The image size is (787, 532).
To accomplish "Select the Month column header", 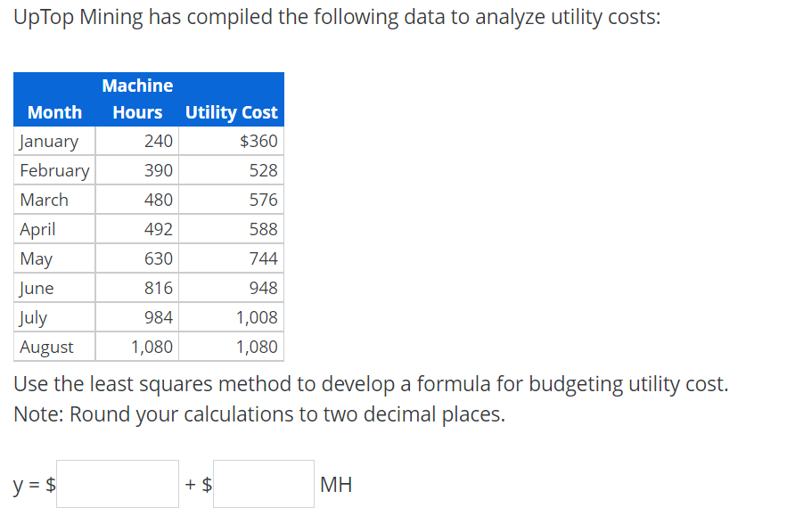I will tap(54, 112).
